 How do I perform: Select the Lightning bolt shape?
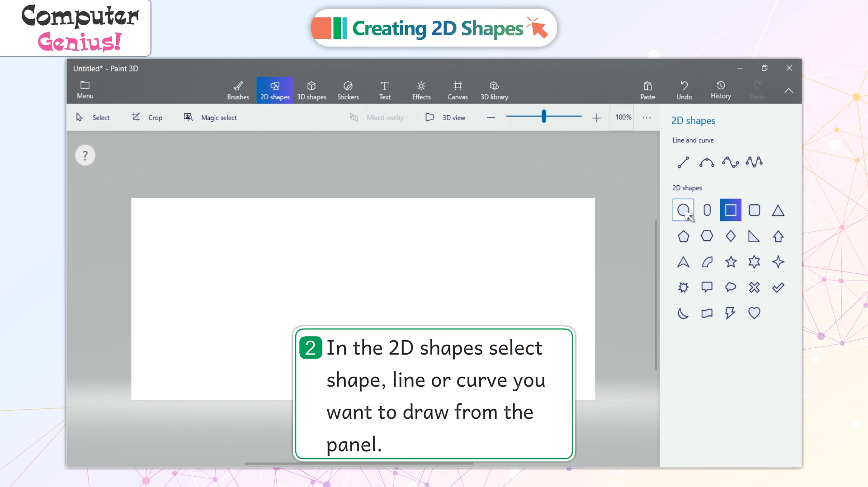tap(731, 313)
